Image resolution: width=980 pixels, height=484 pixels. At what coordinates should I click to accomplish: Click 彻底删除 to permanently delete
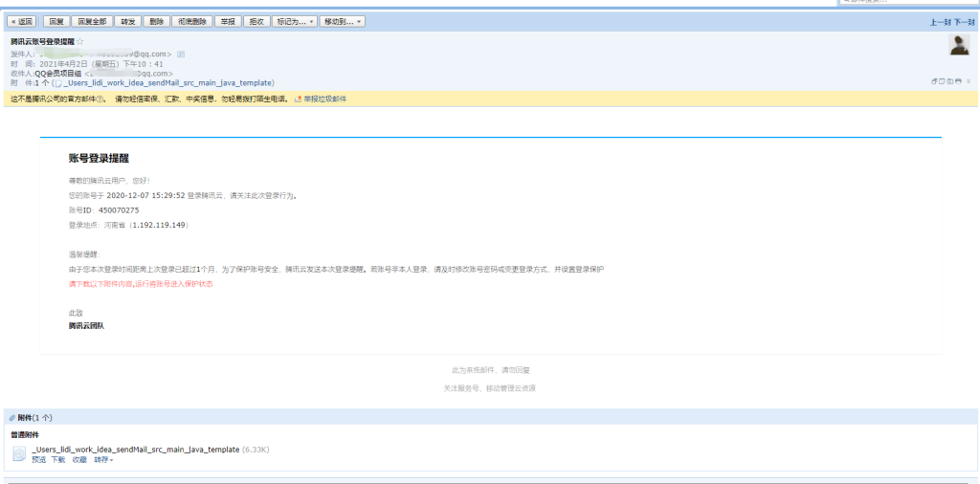pyautogui.click(x=191, y=21)
